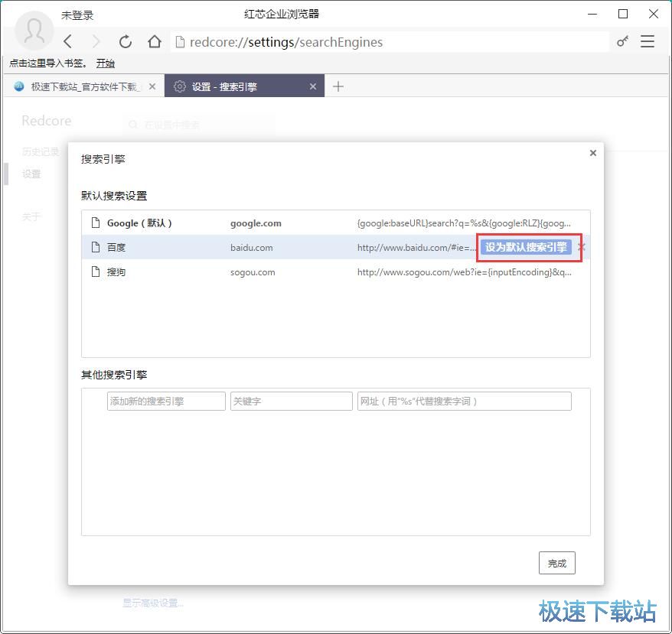Image resolution: width=672 pixels, height=634 pixels.
Task: Click the address bar URL field
Action: [x=389, y=42]
